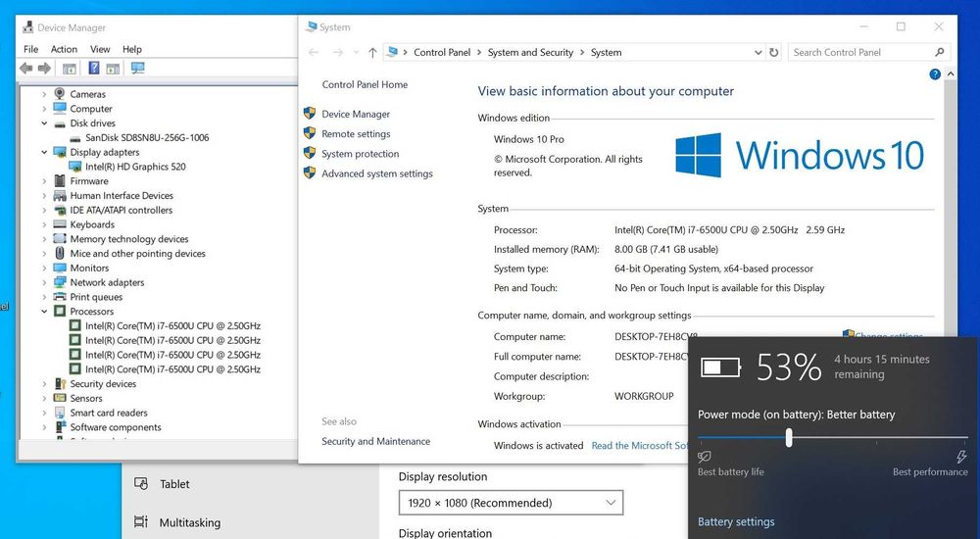Click the System window vertical scrollbar up arrow
Image resolution: width=980 pixels, height=539 pixels.
pos(950,73)
